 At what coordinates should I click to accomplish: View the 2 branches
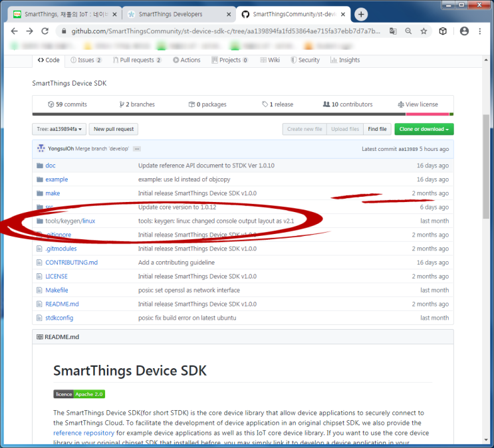click(137, 104)
